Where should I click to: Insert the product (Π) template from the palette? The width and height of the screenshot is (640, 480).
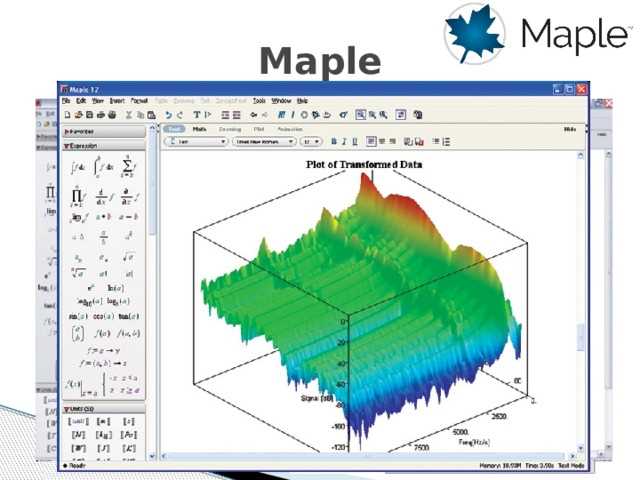click(78, 196)
